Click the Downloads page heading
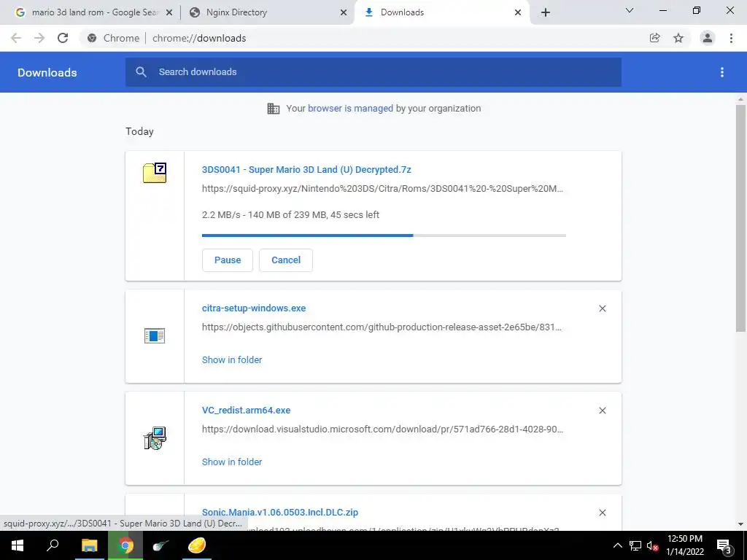 [x=47, y=72]
